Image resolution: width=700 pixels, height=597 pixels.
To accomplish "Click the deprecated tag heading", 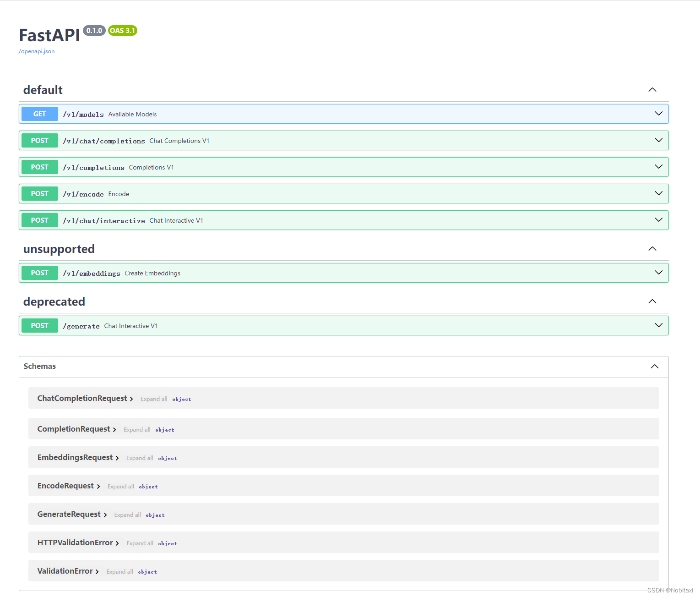I will pos(54,301).
